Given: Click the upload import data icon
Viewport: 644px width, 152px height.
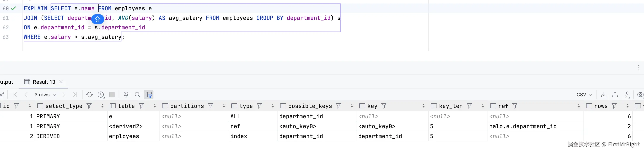Looking at the screenshot, I should (615, 95).
